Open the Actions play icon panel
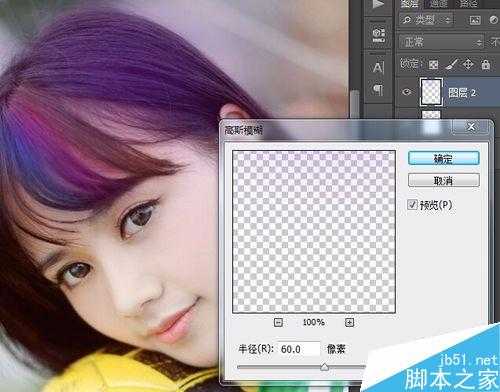 (x=378, y=4)
